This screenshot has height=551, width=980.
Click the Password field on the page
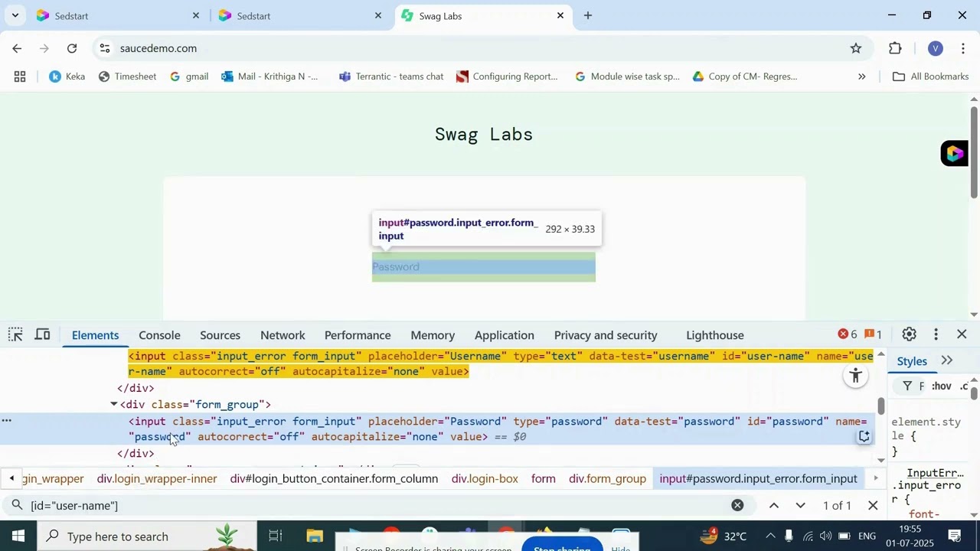[484, 267]
